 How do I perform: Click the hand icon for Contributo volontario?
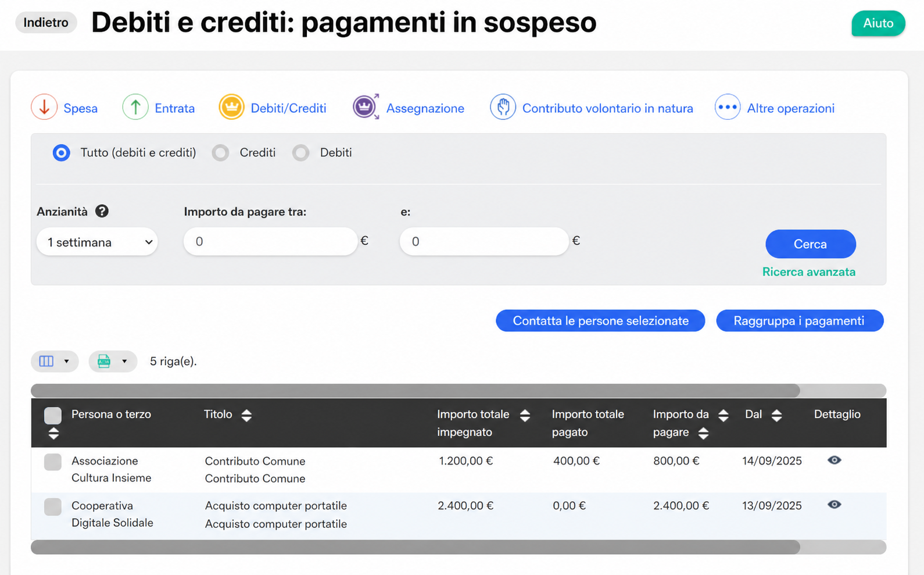point(503,108)
